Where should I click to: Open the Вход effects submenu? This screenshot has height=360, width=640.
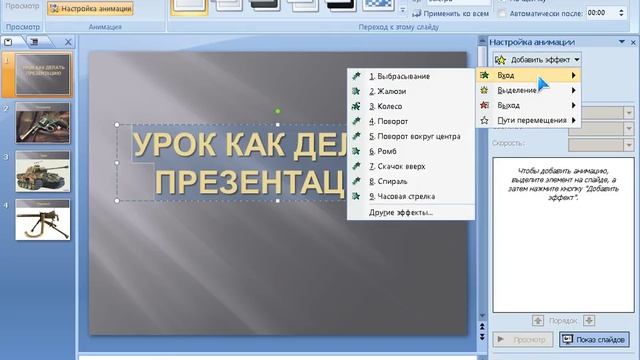click(528, 76)
